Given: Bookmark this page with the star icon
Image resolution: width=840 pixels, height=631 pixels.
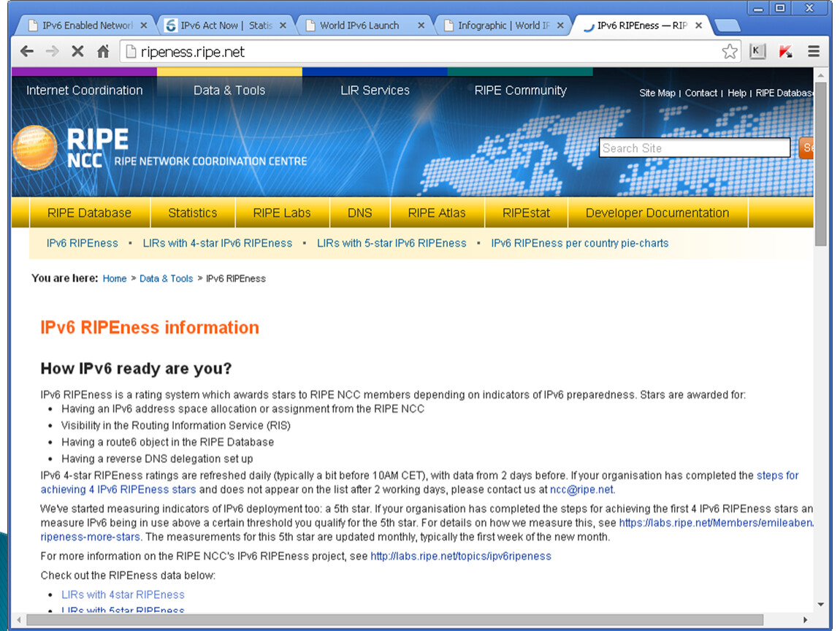Looking at the screenshot, I should [x=729, y=52].
